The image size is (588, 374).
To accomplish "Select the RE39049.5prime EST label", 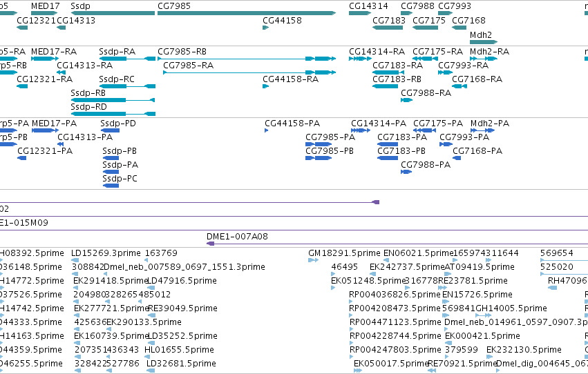I will point(182,308).
